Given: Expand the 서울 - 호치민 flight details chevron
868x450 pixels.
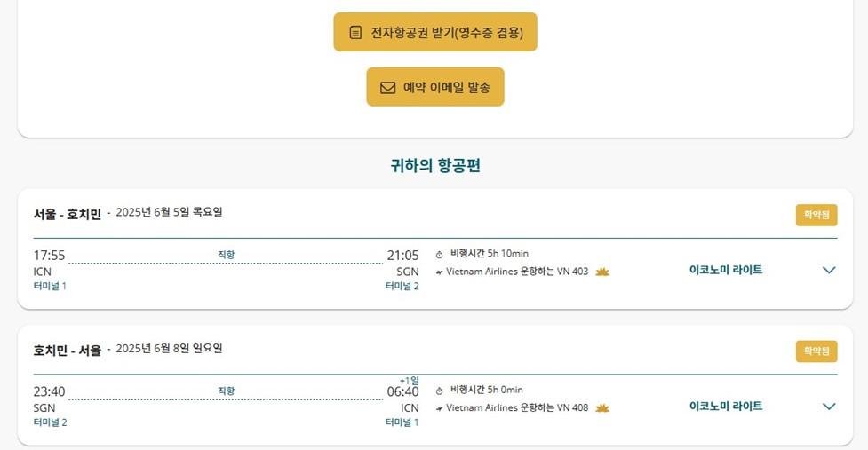Looking at the screenshot, I should click(829, 270).
